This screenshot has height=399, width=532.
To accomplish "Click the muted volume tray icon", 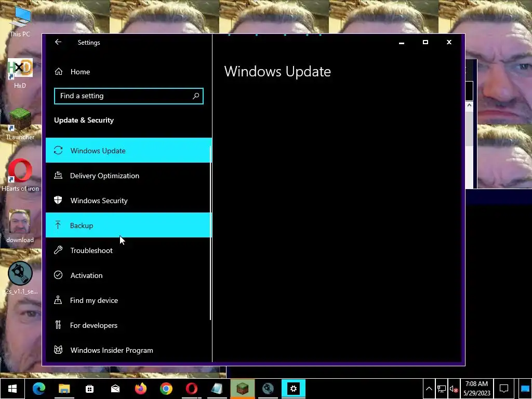I will point(454,389).
